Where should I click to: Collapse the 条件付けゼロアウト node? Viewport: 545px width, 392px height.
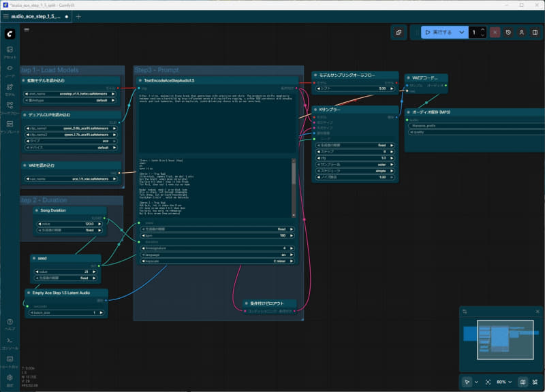point(247,304)
